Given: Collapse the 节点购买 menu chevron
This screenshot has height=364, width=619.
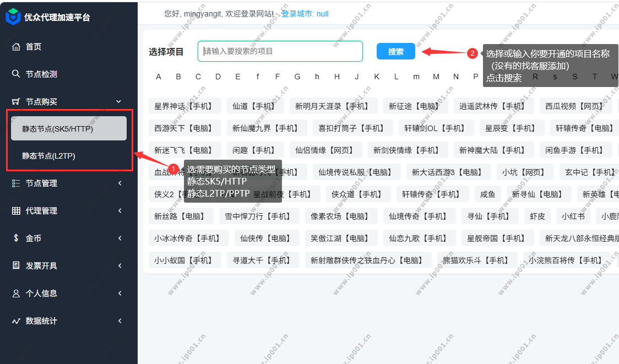Looking at the screenshot, I should tap(119, 101).
